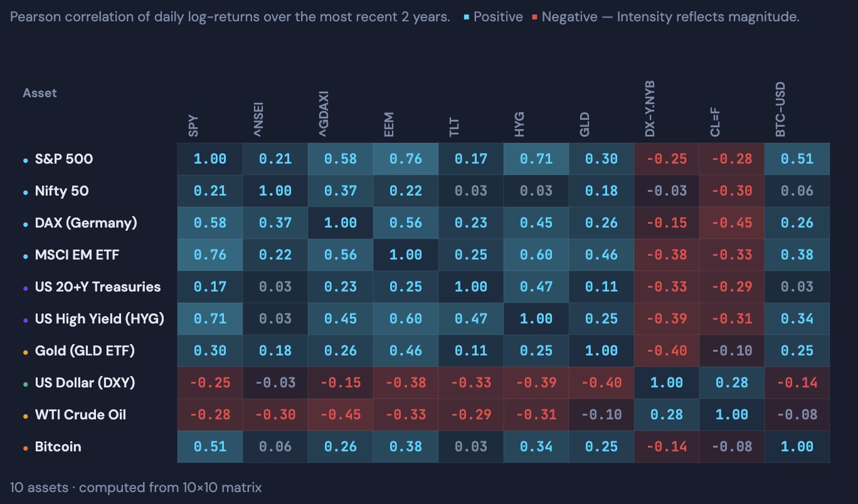
Task: Click -0.14 in US Dollar row, BTC-USD column
Action: [797, 383]
